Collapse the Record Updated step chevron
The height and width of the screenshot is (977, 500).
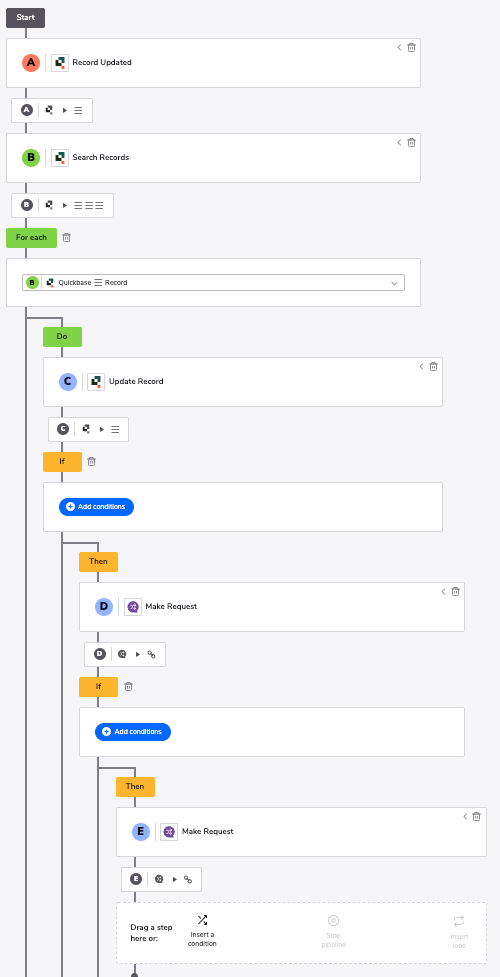point(400,47)
